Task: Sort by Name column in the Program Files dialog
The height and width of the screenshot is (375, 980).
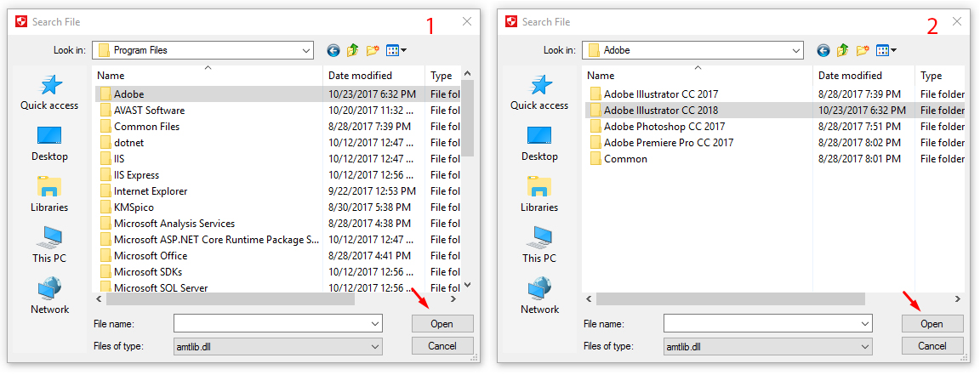Action: click(208, 76)
